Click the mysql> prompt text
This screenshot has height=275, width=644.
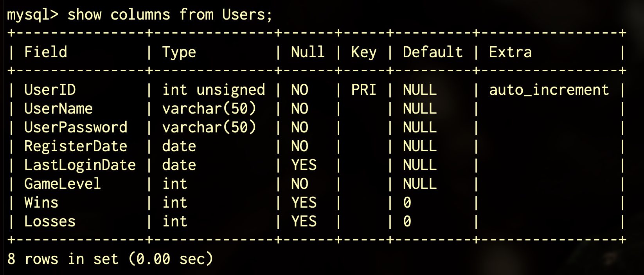(33, 15)
